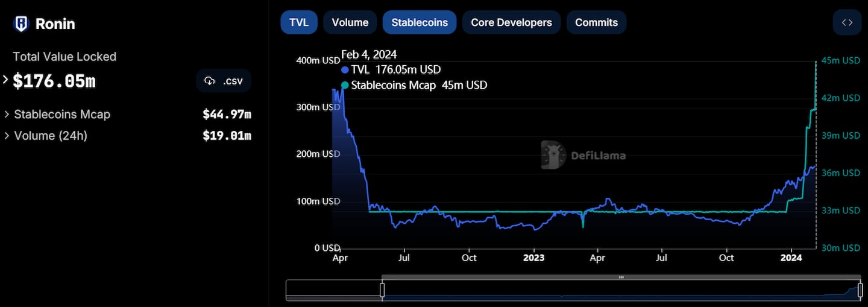The height and width of the screenshot is (307, 868).
Task: Click the download icon in .csv button
Action: 210,81
